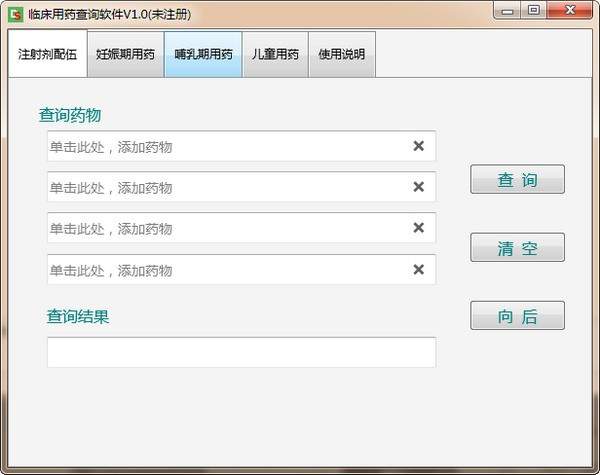The height and width of the screenshot is (475, 600).
Task: Click the app icon in the title bar
Action: point(16,14)
